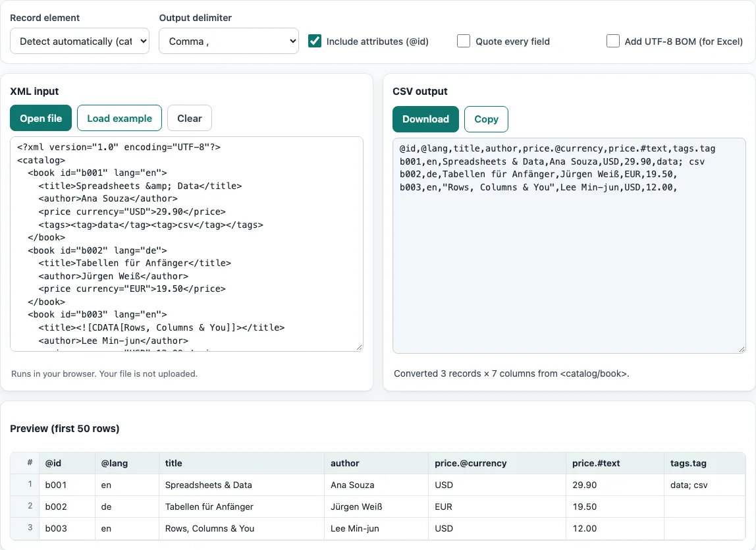Click the Converted 3 records status text

tap(511, 373)
